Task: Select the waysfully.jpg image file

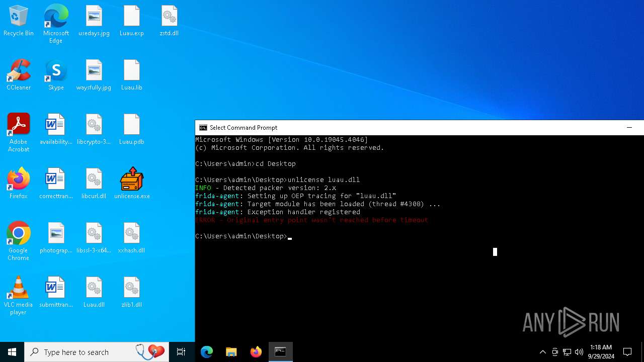Action: point(94,75)
